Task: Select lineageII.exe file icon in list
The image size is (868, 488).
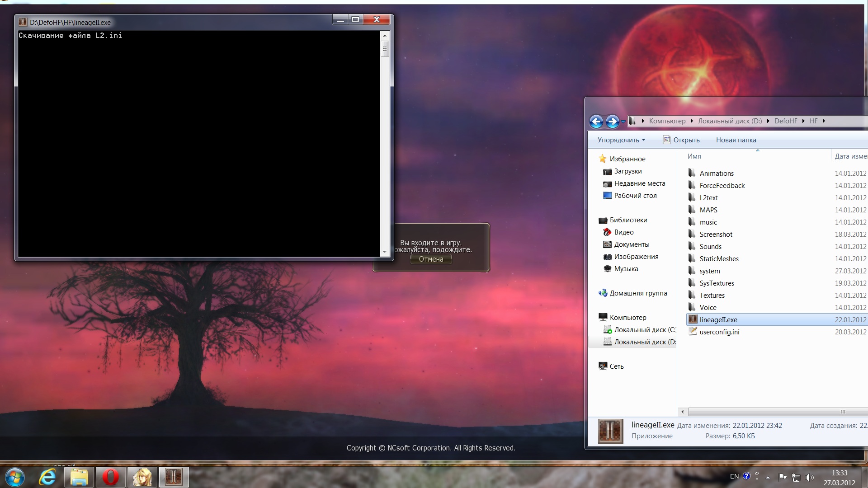Action: click(x=693, y=319)
